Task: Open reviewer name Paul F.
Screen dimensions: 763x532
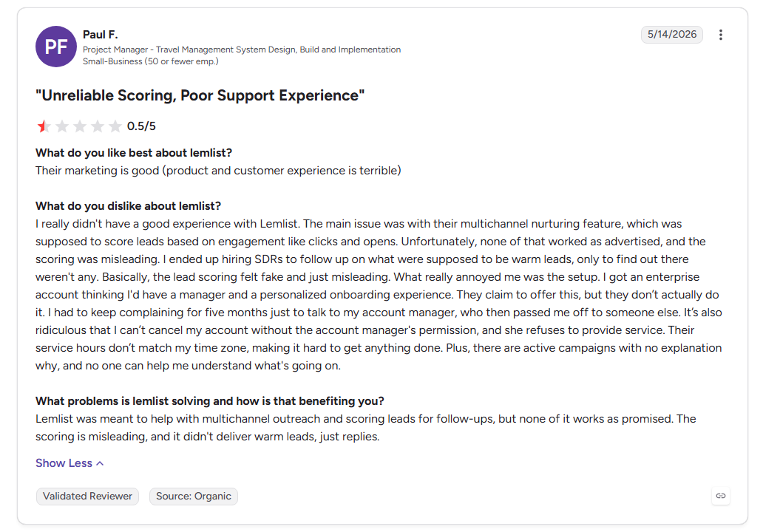Action: coord(101,35)
